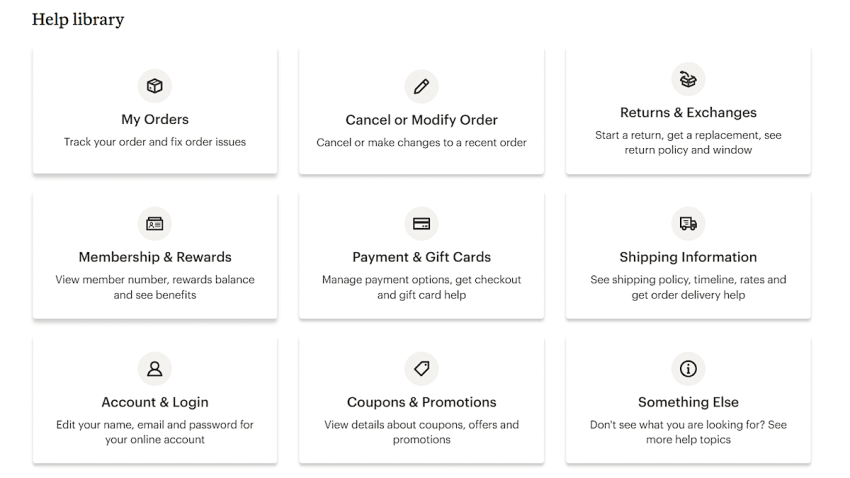Click the open box Returns & Exchanges icon

pyautogui.click(x=688, y=79)
